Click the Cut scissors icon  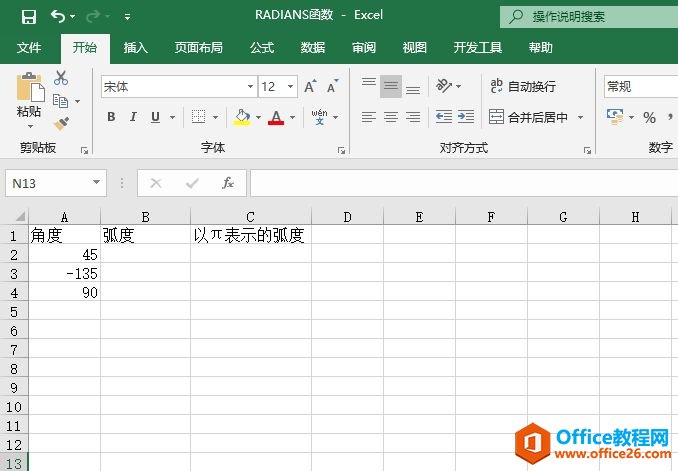[61, 78]
